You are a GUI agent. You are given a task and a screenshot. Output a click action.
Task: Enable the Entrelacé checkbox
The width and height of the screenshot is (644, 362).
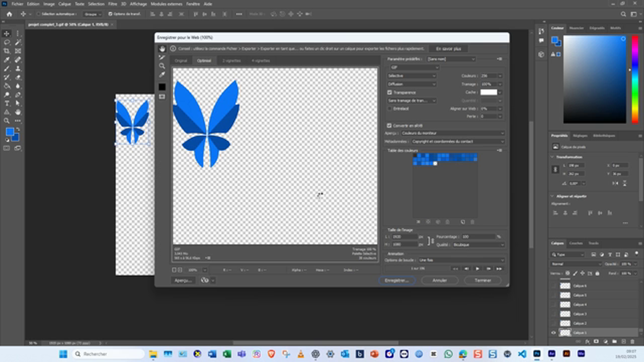coord(389,109)
